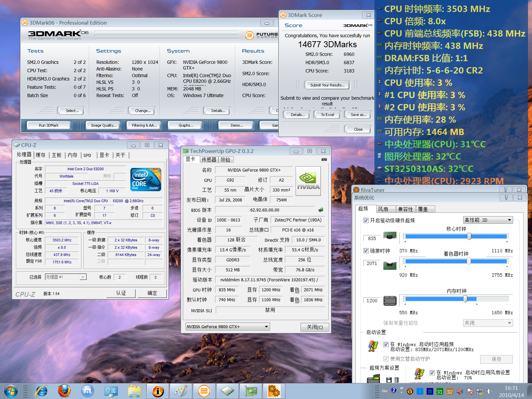This screenshot has height=399, width=532.
Task: Click the Change button under Settings
Action: pos(143,111)
